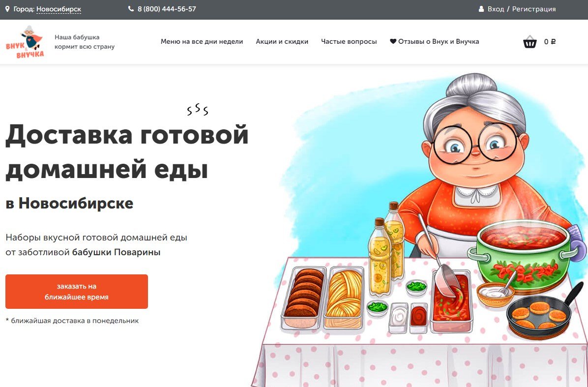The height and width of the screenshot is (387, 588).
Task: Open the shopping basket icon
Action: click(x=530, y=42)
